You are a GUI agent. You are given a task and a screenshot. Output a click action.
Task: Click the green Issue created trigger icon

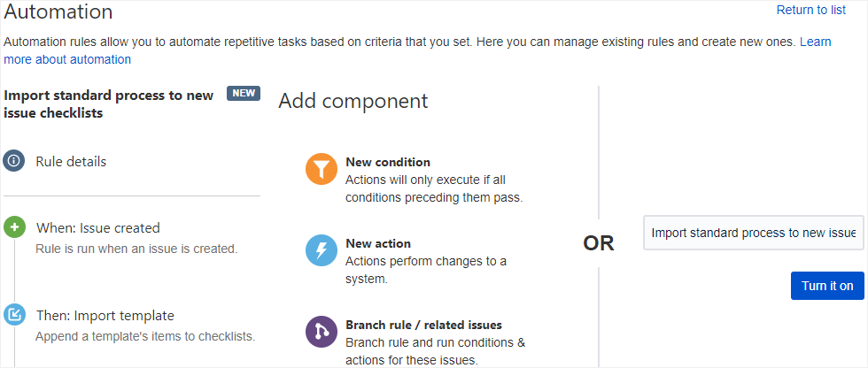(14, 227)
